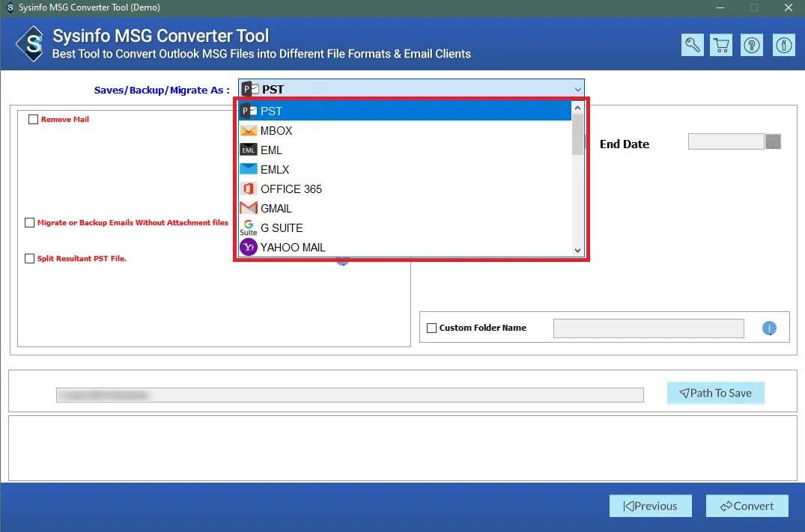Click the Yahoo Mail icon in list
Viewport: 805px width, 532px height.
click(249, 248)
